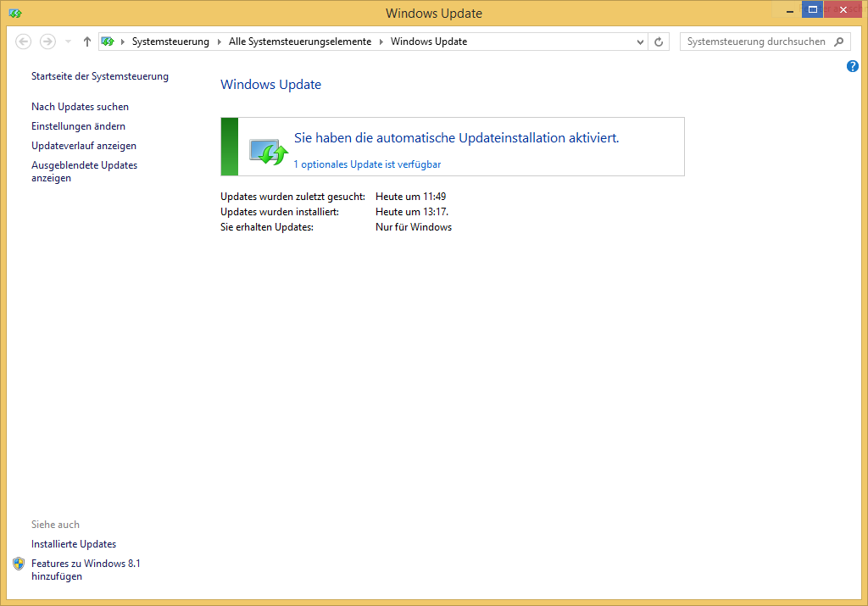Minimize the Windows Update window
The width and height of the screenshot is (868, 606).
[x=790, y=10]
